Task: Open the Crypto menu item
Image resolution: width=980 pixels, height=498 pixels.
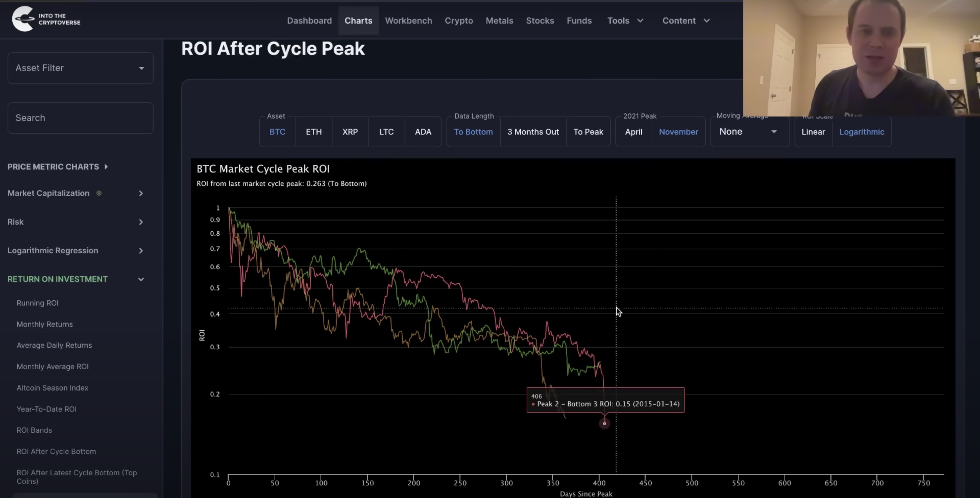Action: [459, 20]
